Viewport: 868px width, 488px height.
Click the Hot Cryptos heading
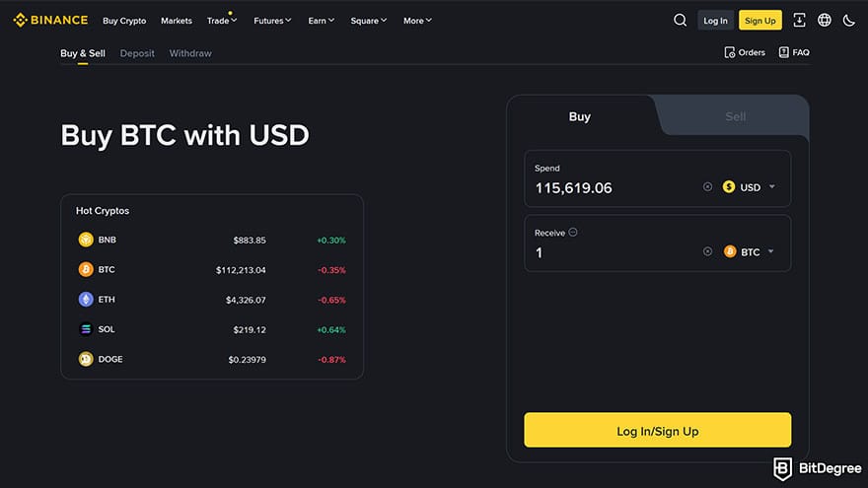pyautogui.click(x=103, y=211)
